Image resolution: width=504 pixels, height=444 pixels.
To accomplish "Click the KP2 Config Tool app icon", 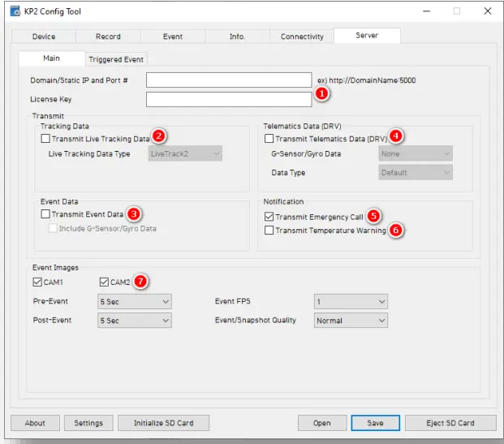I will [x=15, y=11].
